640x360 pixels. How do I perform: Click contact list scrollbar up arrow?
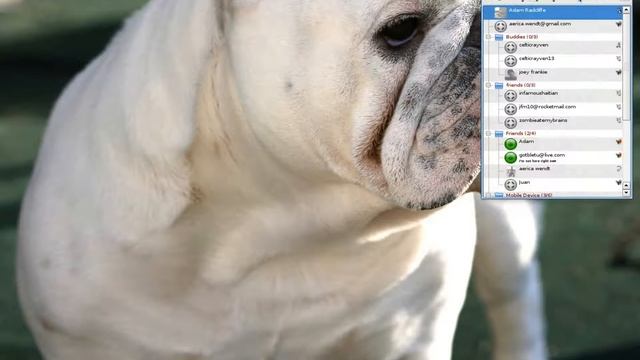tap(627, 10)
